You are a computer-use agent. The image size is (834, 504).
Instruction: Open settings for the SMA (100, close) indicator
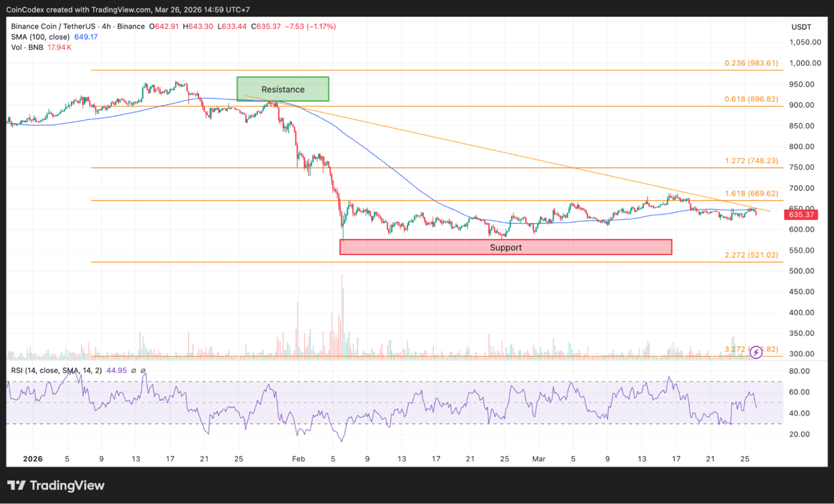39,37
